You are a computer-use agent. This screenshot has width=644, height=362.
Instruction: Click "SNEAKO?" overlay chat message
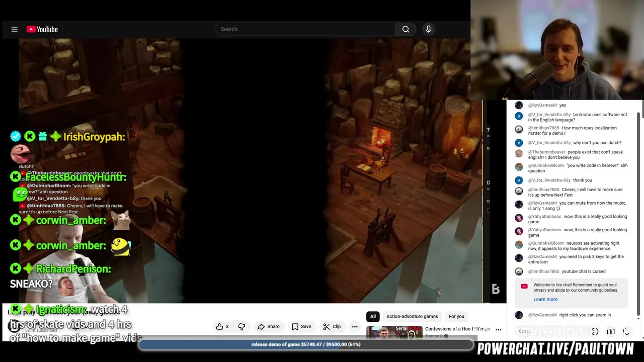point(31,284)
